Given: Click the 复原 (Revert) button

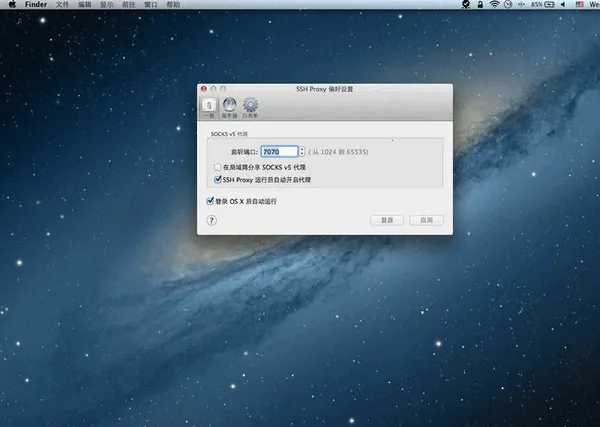Looking at the screenshot, I should pos(387,220).
